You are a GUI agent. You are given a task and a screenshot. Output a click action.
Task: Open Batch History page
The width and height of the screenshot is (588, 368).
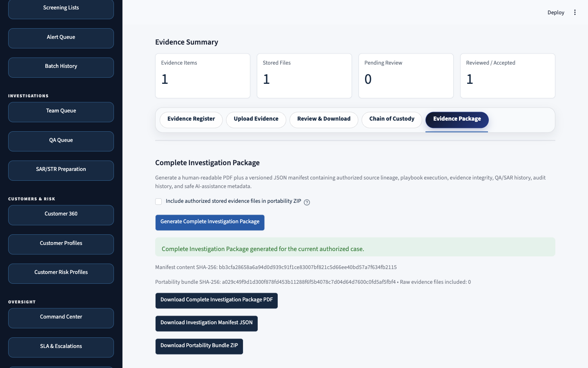61,67
